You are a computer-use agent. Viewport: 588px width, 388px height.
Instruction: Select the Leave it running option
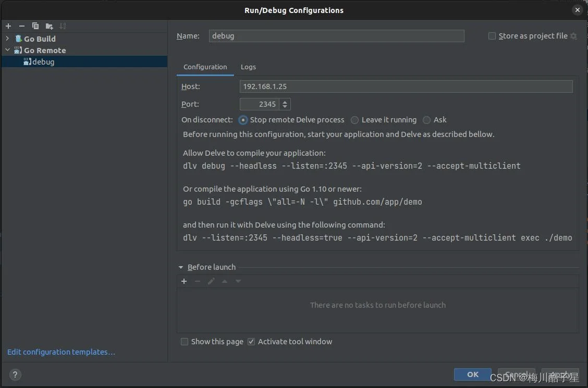[355, 120]
